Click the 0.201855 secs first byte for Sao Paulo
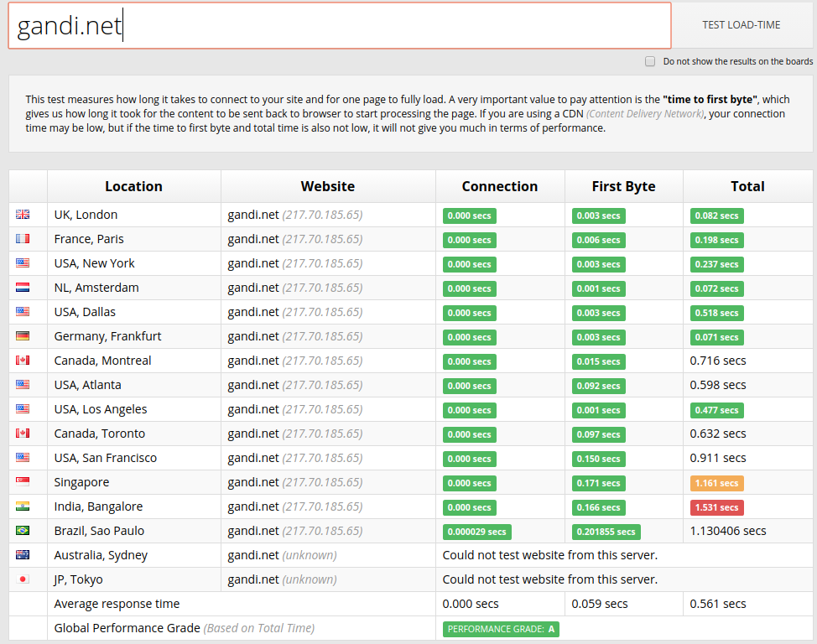This screenshot has height=644, width=817. [x=606, y=532]
